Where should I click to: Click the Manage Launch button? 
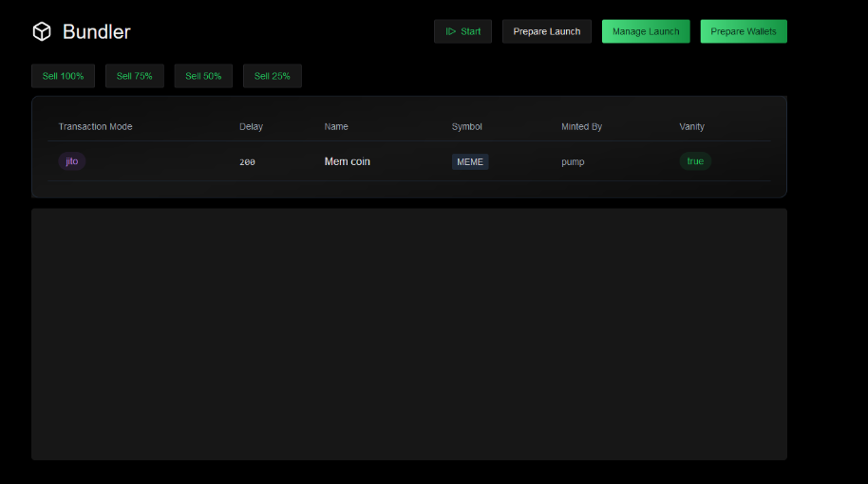646,31
